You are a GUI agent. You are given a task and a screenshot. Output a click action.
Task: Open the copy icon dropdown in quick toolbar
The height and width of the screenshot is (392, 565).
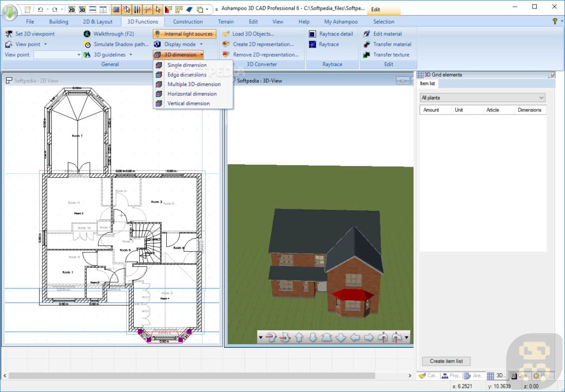(207, 9)
